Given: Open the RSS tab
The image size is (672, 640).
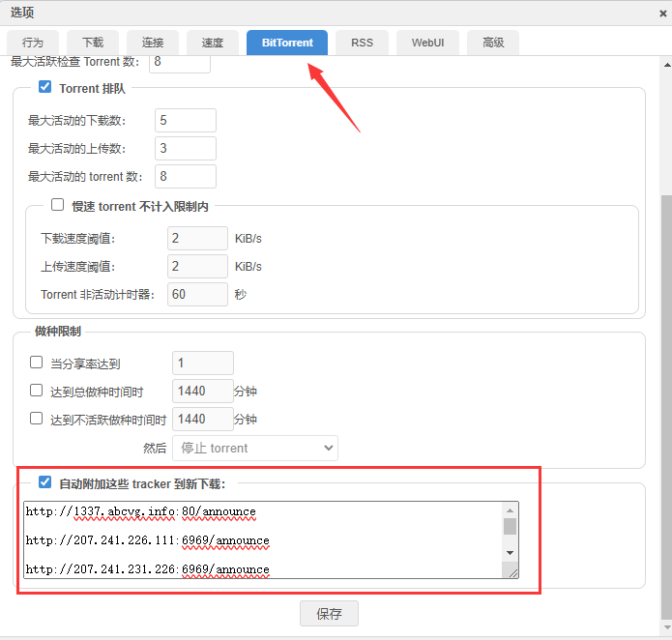Looking at the screenshot, I should point(362,43).
